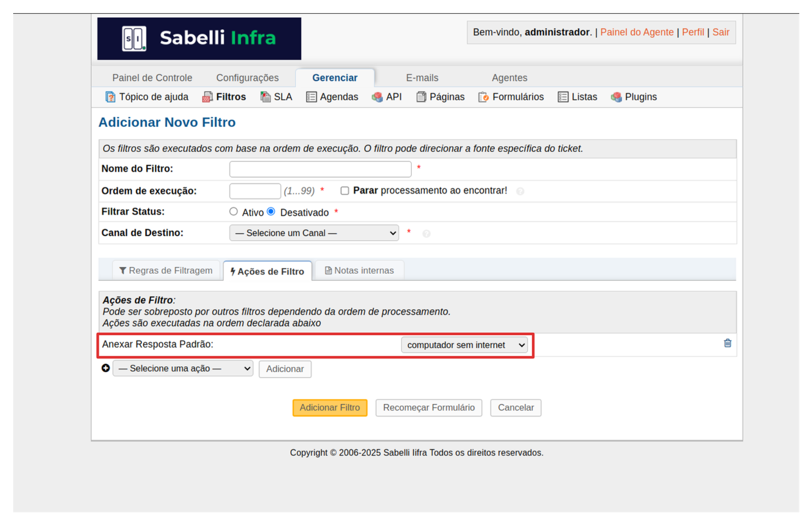Open the Plugins section

point(634,97)
